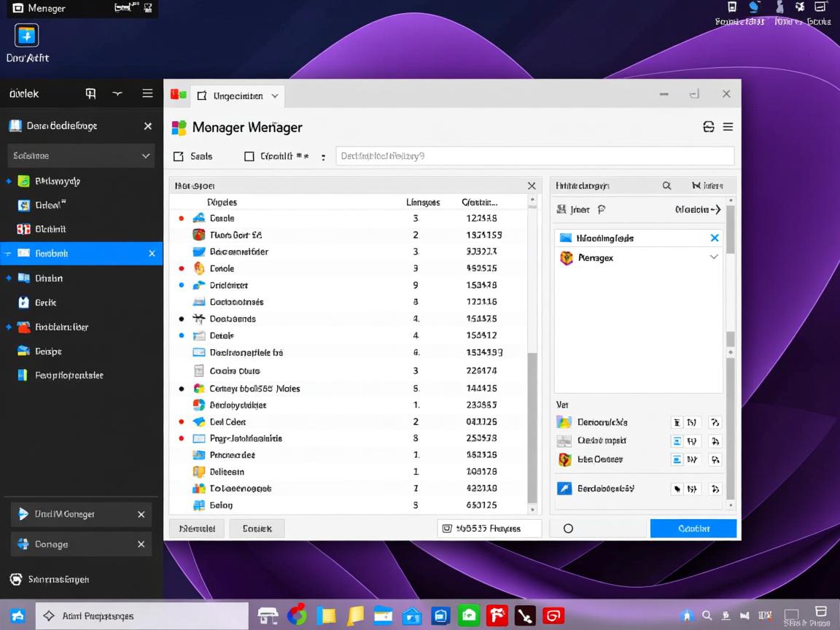Open the Renagex dropdown chevron

click(x=715, y=257)
